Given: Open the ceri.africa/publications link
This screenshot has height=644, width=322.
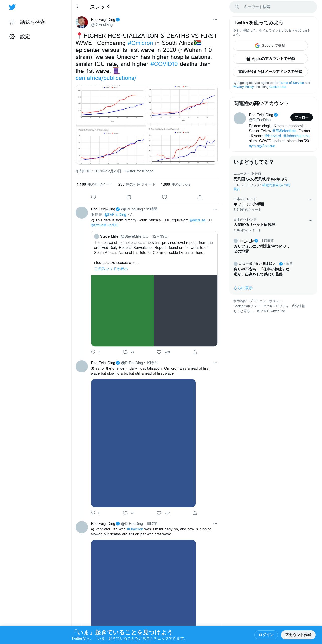Looking at the screenshot, I should tap(106, 78).
